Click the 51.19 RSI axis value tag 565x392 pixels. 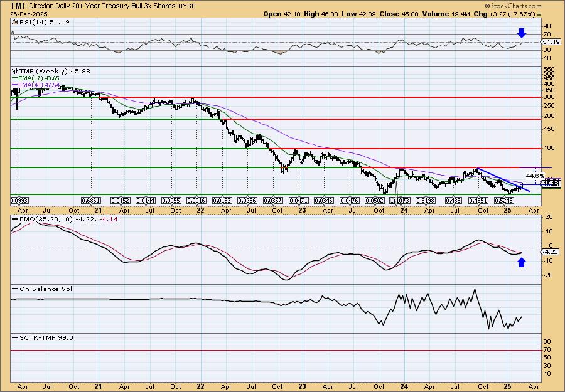tap(551, 42)
